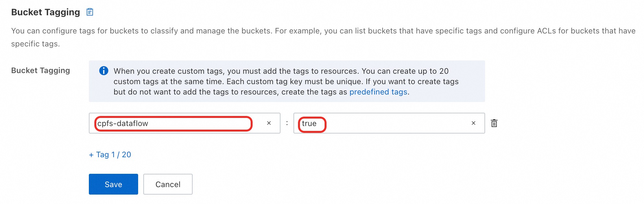Click the colon separator between key and value
The height and width of the screenshot is (204, 644).
coord(287,123)
